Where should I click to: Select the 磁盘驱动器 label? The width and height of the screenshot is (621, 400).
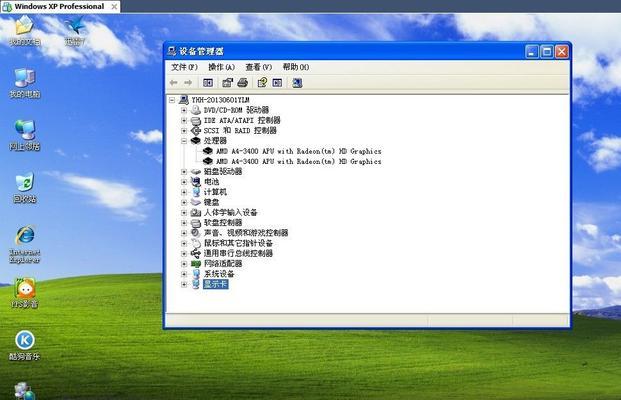(223, 171)
